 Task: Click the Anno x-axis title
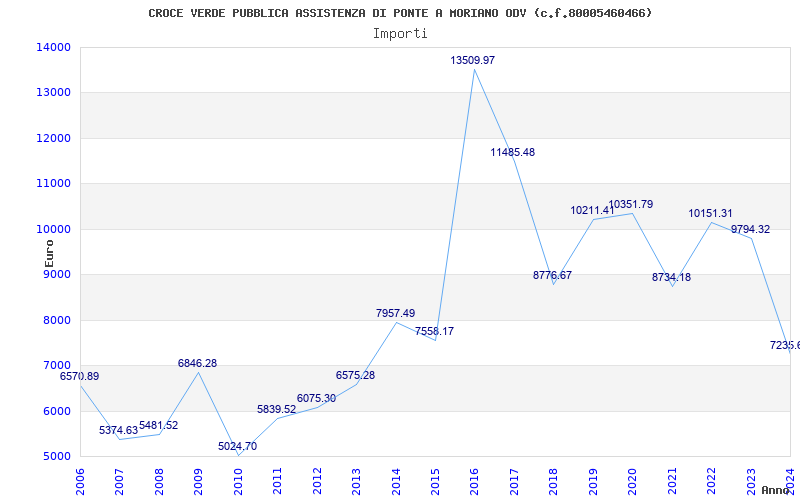pyautogui.click(x=776, y=490)
